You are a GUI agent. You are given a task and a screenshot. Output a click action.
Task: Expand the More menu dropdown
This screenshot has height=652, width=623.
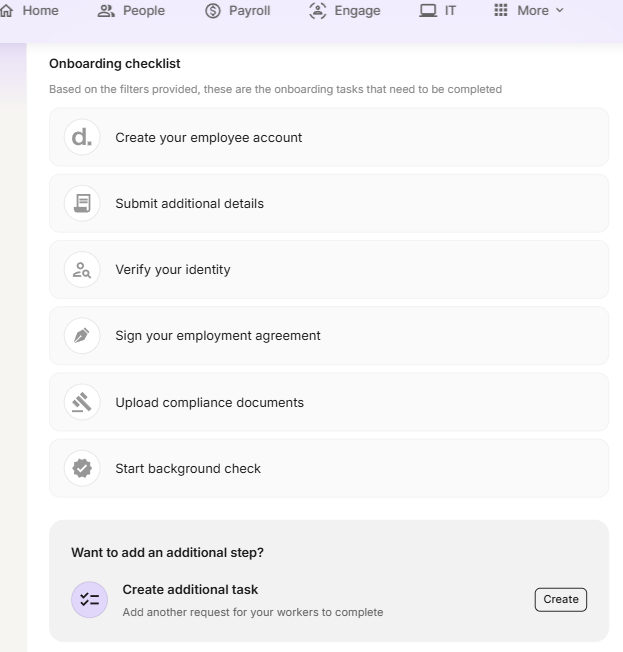[529, 11]
